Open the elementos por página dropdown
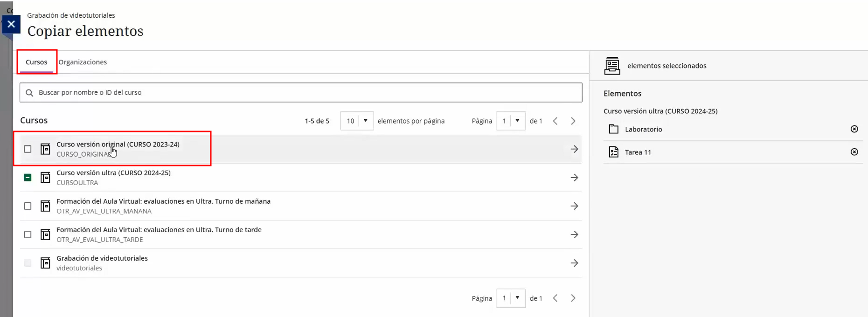Screen dimensions: 868x317 coord(357,121)
